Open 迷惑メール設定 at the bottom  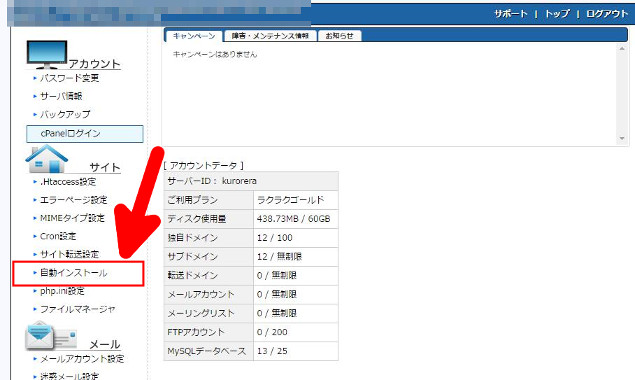coord(69,376)
